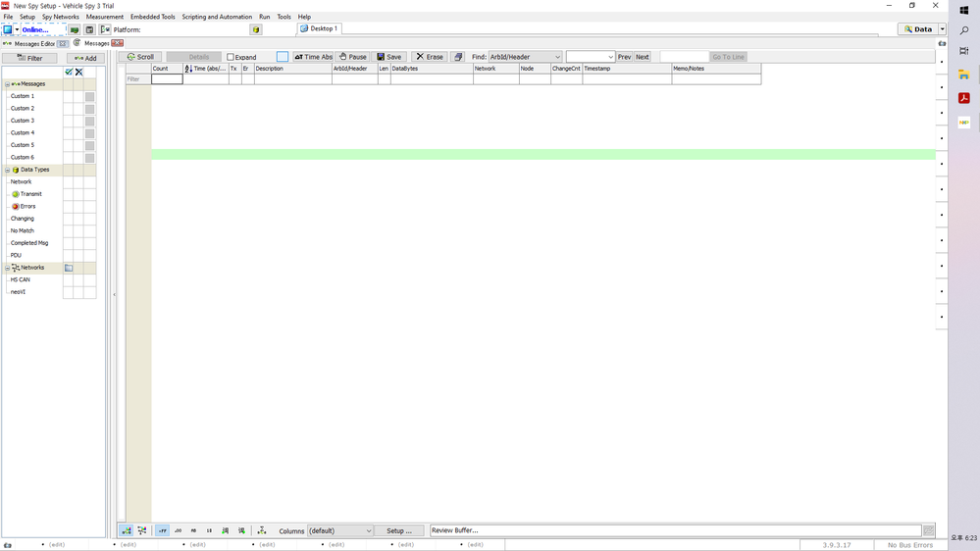The width and height of the screenshot is (980, 551).
Task: Click the Scroll button
Action: pos(140,57)
